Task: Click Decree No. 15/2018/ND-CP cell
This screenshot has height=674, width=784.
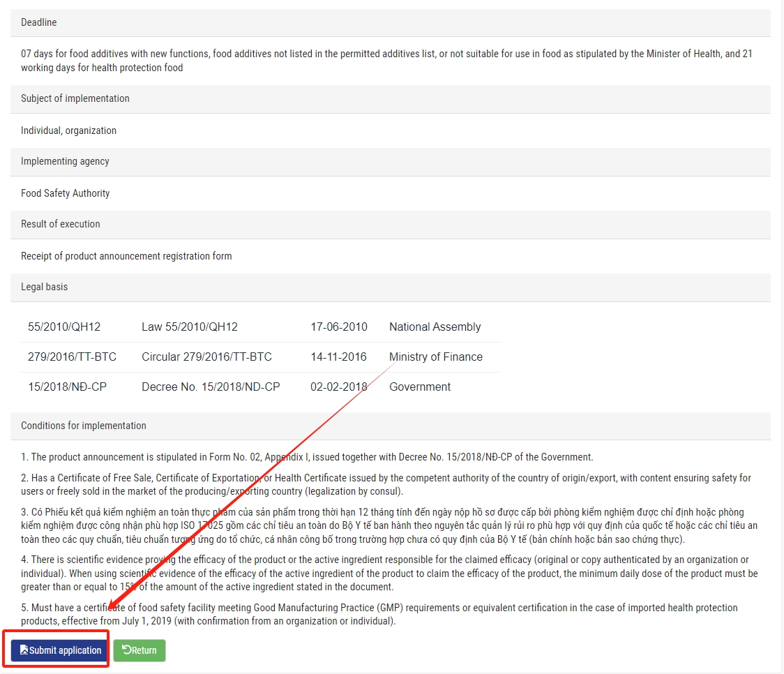Action: coord(211,387)
